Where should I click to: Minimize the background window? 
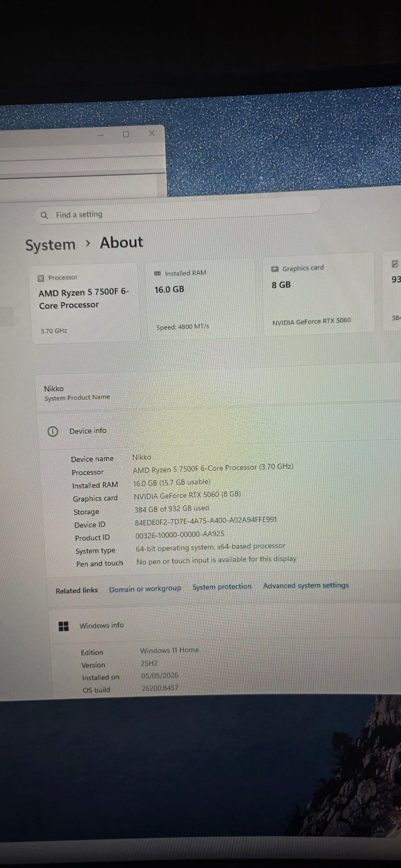coord(101,135)
